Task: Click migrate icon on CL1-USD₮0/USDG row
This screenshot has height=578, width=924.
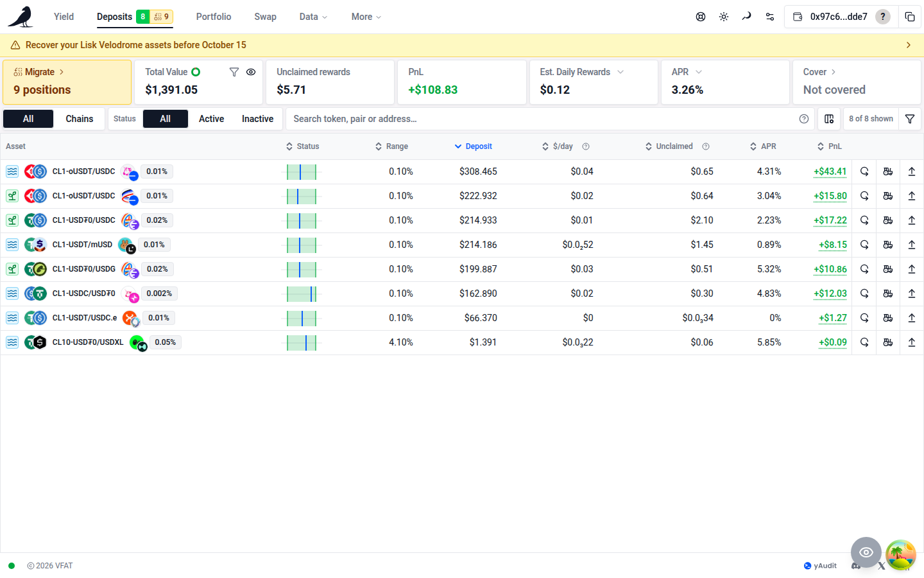Action: coord(888,269)
